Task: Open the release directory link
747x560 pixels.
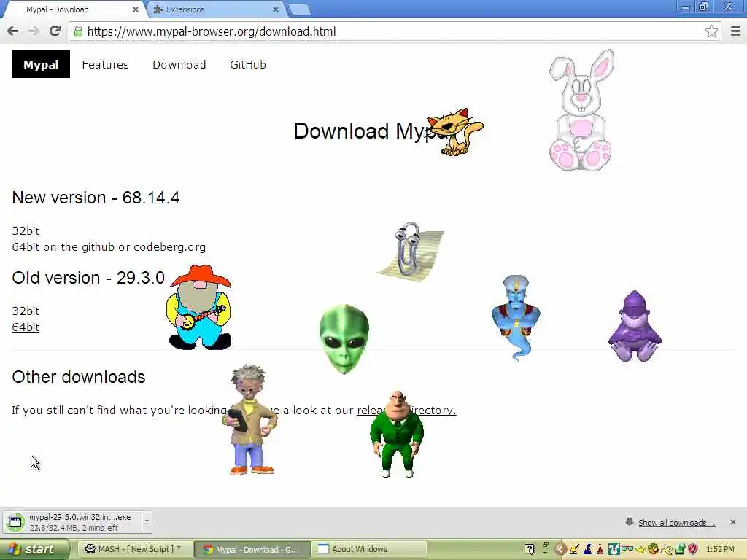Action: tap(406, 410)
